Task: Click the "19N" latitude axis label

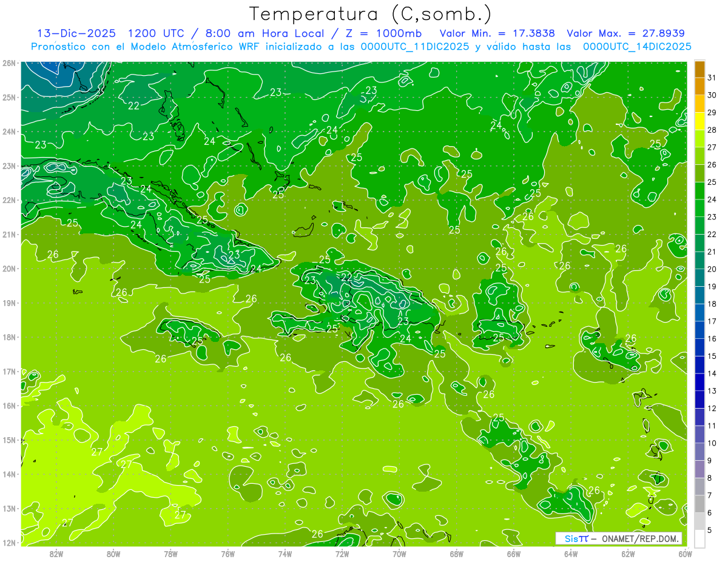Action: [x=8, y=303]
